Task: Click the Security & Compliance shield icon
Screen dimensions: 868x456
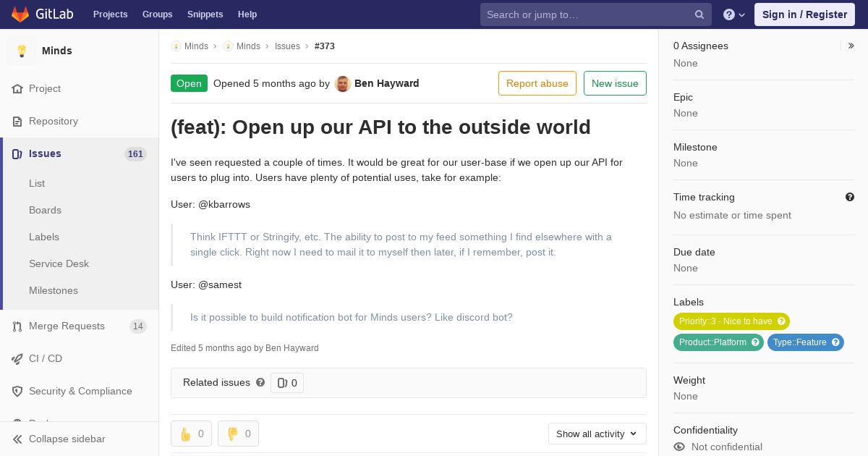Action: point(17,391)
